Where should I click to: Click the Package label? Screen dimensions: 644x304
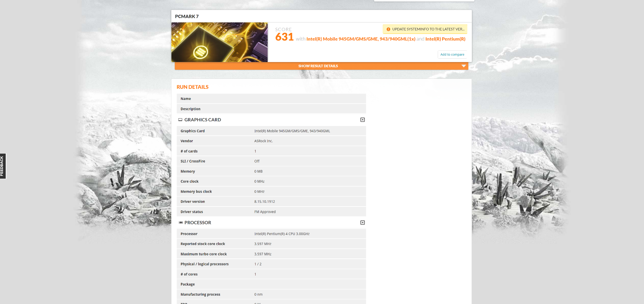187,284
